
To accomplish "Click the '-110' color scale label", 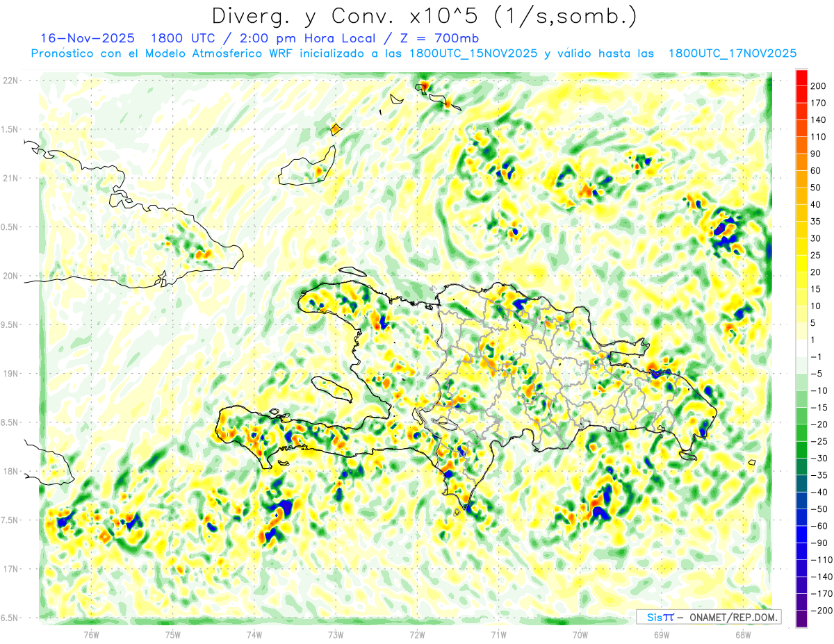I will tap(821, 559).
